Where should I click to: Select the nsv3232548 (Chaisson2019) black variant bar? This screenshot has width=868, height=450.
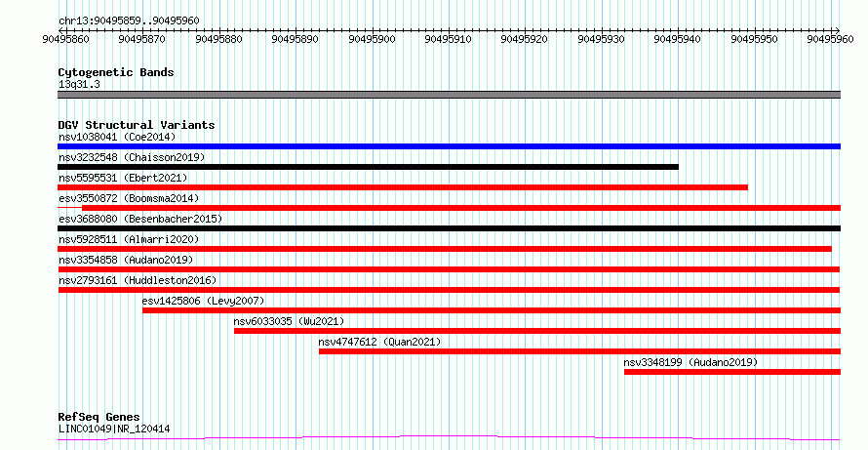tap(368, 167)
